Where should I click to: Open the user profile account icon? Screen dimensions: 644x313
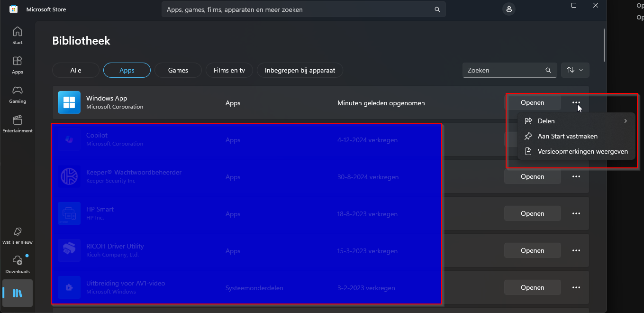(x=509, y=9)
